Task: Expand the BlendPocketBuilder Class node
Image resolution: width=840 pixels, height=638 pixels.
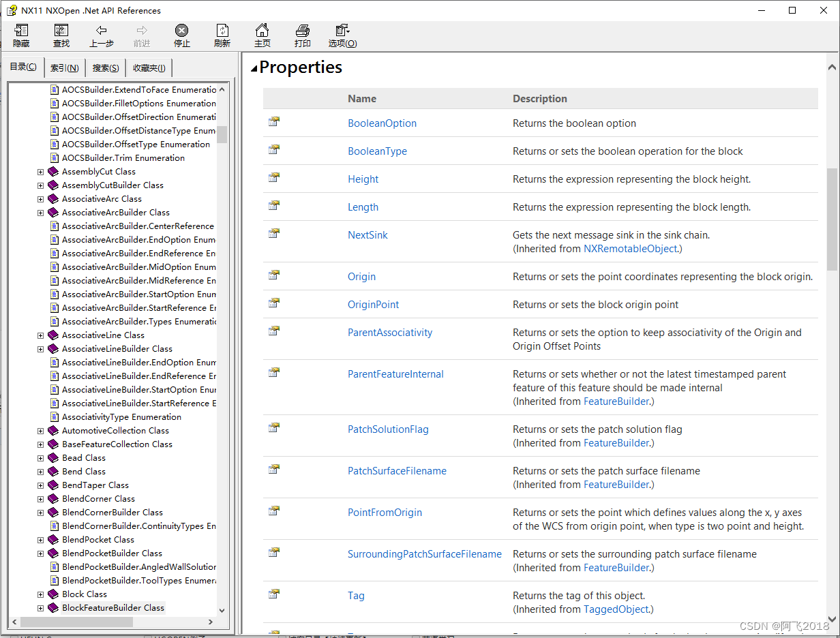Action: coord(40,553)
